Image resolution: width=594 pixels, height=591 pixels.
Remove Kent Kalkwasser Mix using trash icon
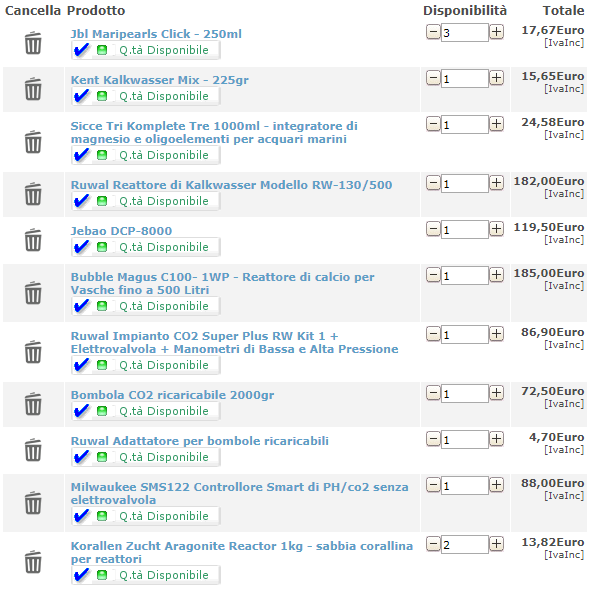click(33, 89)
